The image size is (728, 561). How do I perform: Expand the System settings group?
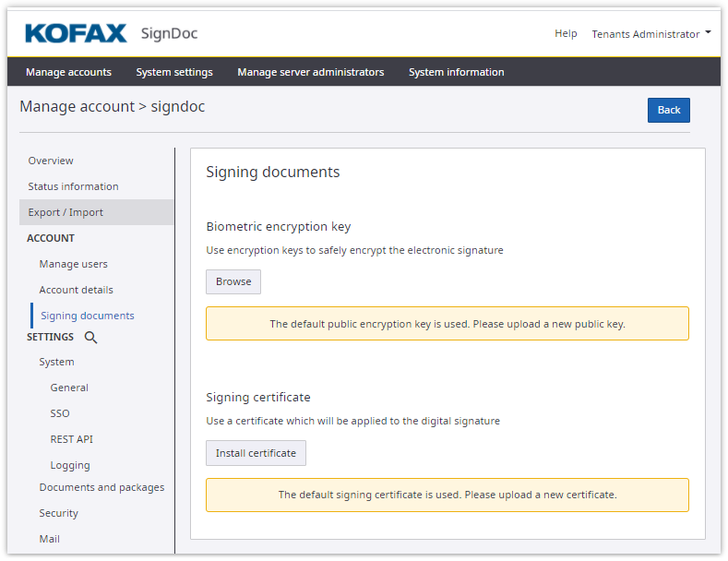click(56, 362)
